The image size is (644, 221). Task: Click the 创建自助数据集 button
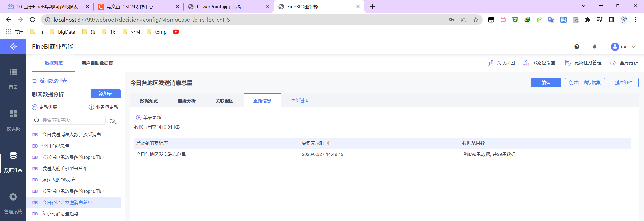(x=585, y=83)
